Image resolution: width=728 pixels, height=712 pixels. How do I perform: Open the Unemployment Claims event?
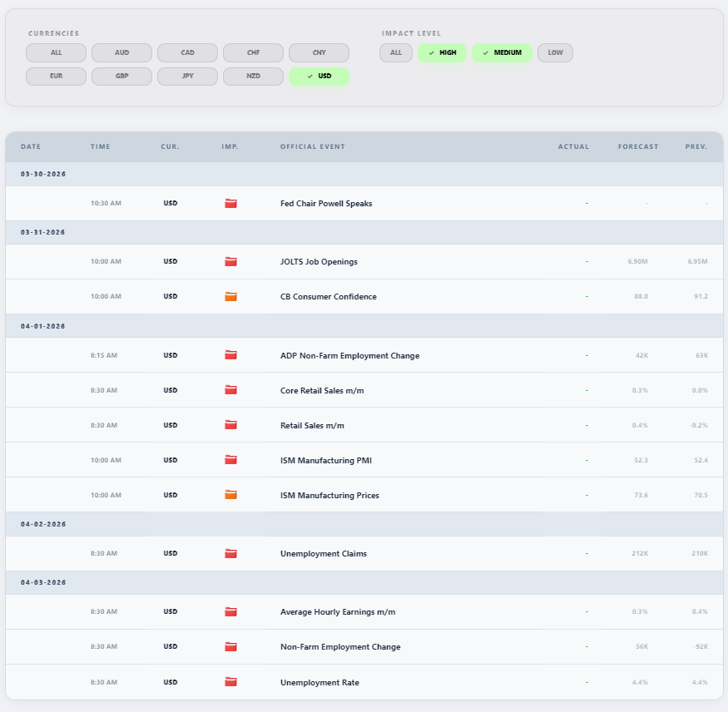tap(323, 554)
